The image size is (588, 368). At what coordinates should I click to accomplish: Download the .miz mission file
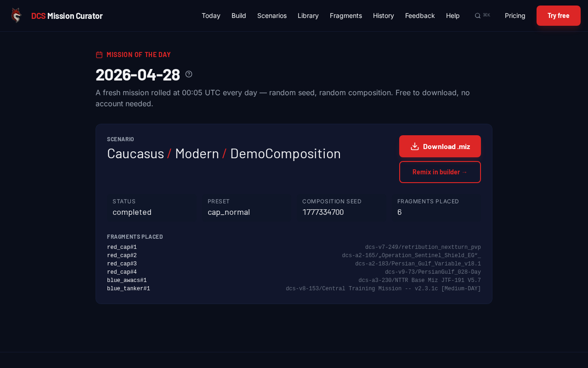pos(440,146)
